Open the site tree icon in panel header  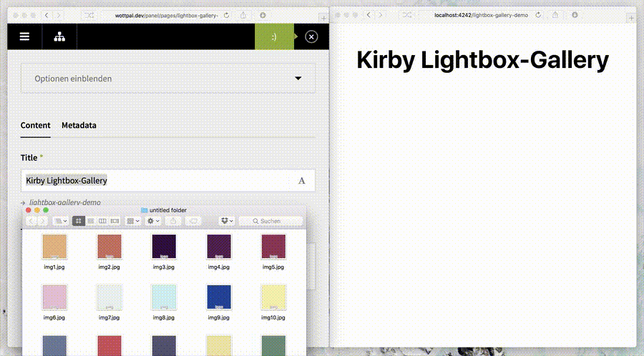(x=59, y=36)
